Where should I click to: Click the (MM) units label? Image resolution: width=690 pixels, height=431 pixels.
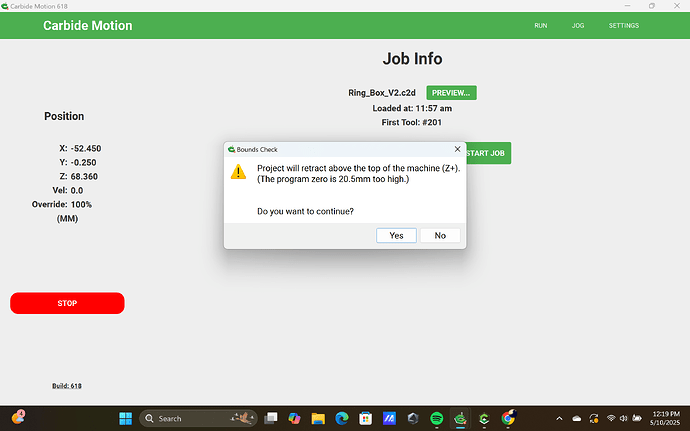pyautogui.click(x=67, y=219)
